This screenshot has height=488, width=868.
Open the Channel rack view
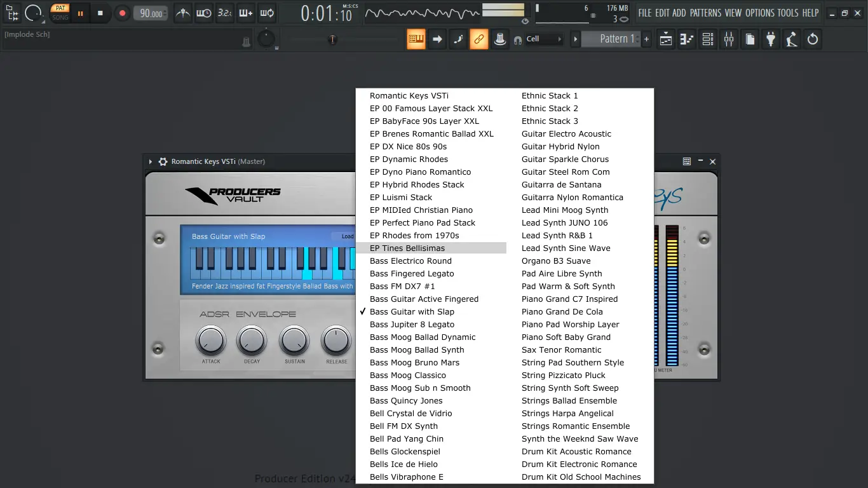pos(708,39)
